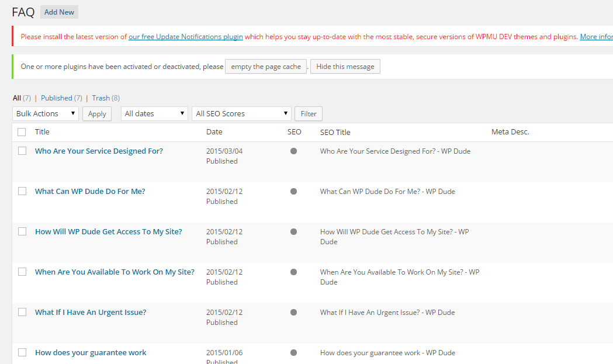Screen dimensions: 613x364
Task: Open What Can WP Dude Do For Me? post
Action: coord(90,191)
